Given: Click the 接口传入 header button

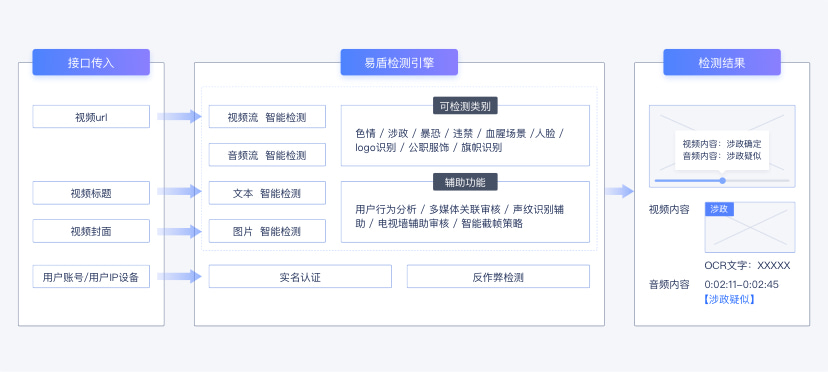Looking at the screenshot, I should tap(91, 62).
